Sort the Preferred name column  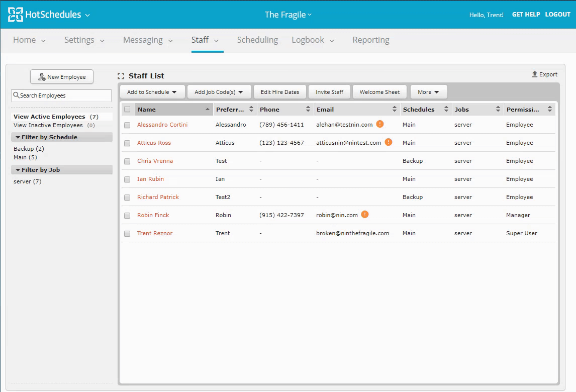[251, 109]
